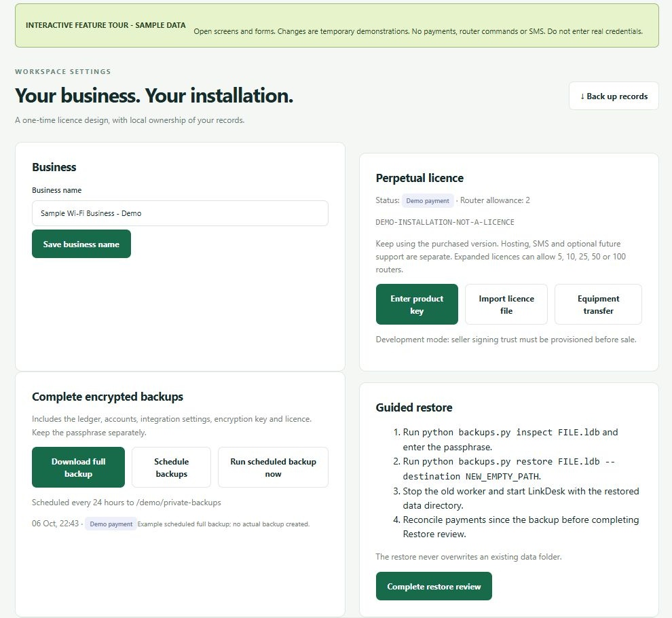Click the 'Example scheduled full backup' note
The height and width of the screenshot is (618, 672).
(223, 524)
